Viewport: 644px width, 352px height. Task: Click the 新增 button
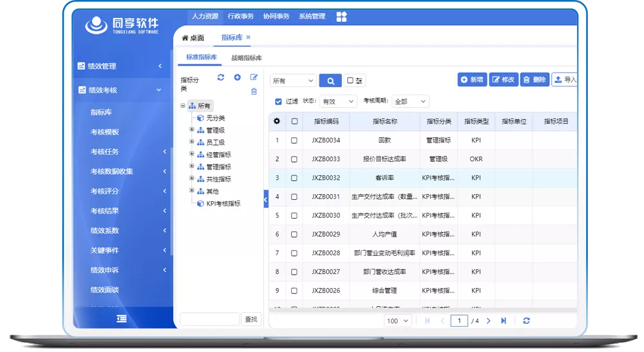[x=472, y=80]
